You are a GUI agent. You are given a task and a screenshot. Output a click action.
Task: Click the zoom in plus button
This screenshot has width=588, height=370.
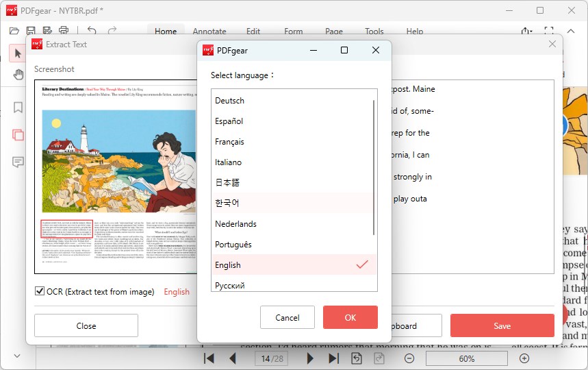(524, 359)
